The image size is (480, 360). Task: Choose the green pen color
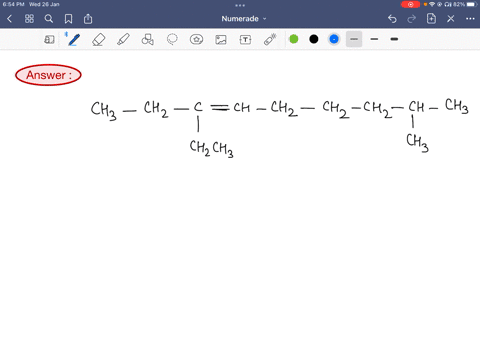294,39
